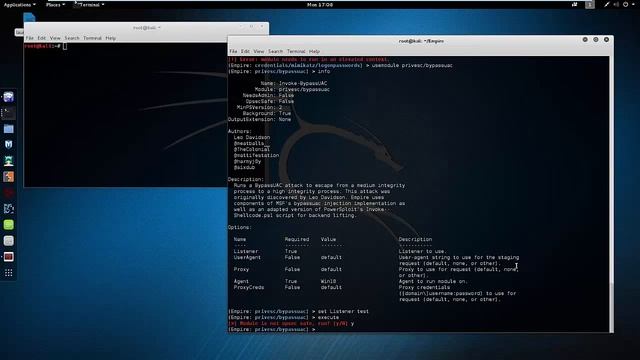Click the 'NeedsAdmin' row
Viewport: 640px width, 360px height.
(268, 95)
